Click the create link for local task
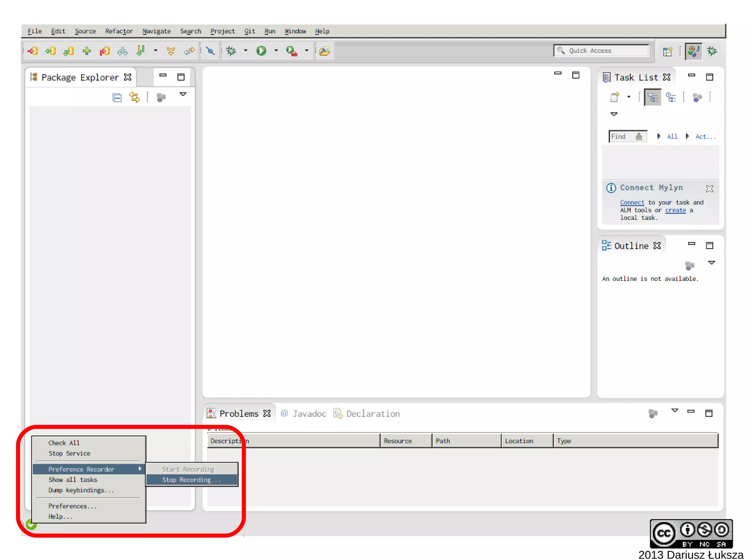747x560 pixels. click(675, 210)
